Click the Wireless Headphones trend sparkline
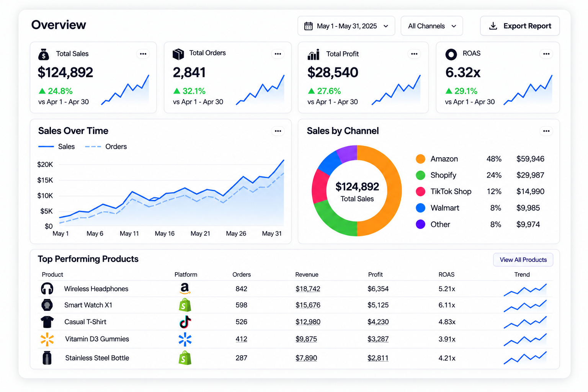 pyautogui.click(x=525, y=290)
